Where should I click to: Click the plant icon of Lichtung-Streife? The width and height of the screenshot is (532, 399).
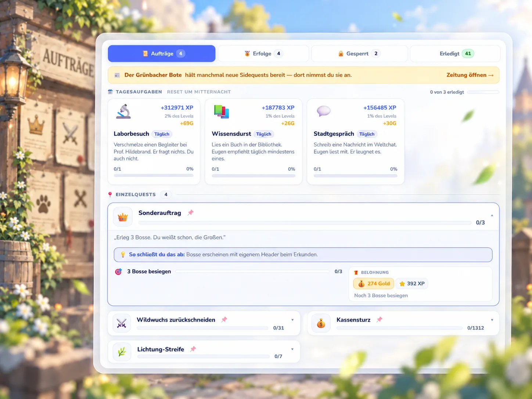[x=122, y=352]
